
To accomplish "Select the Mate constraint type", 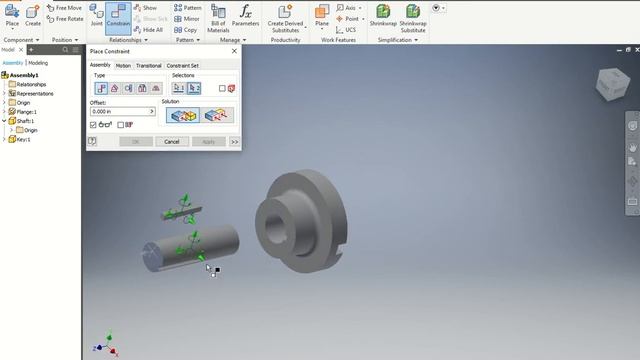I will coord(101,88).
